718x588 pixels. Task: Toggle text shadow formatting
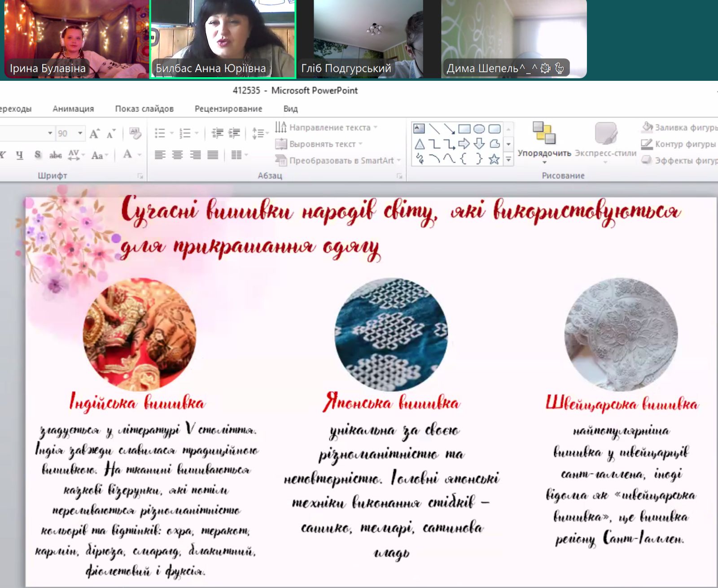[38, 155]
